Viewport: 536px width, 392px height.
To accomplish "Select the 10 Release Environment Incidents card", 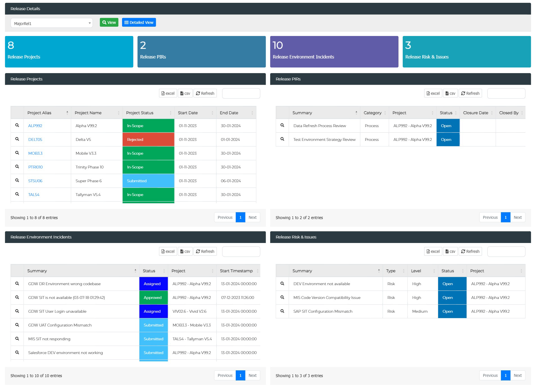I will pyautogui.click(x=334, y=52).
